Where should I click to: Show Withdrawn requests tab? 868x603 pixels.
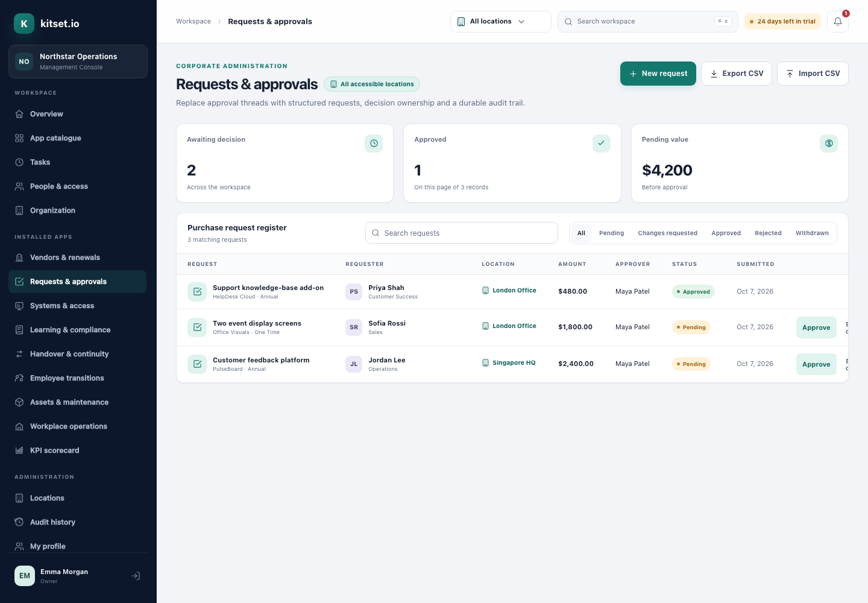click(812, 233)
